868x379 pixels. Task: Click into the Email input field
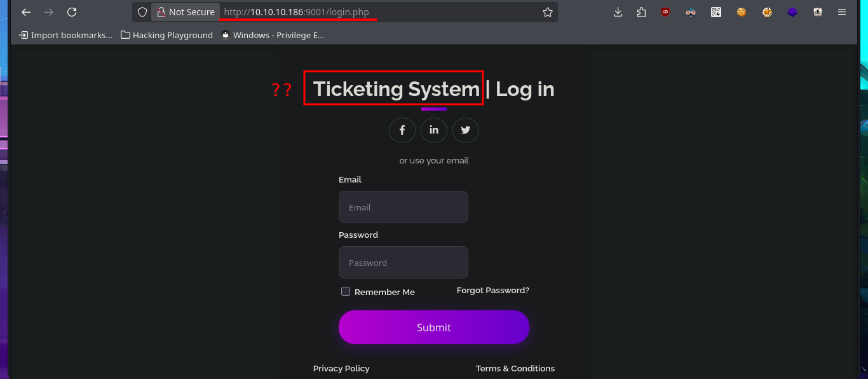[x=403, y=207]
